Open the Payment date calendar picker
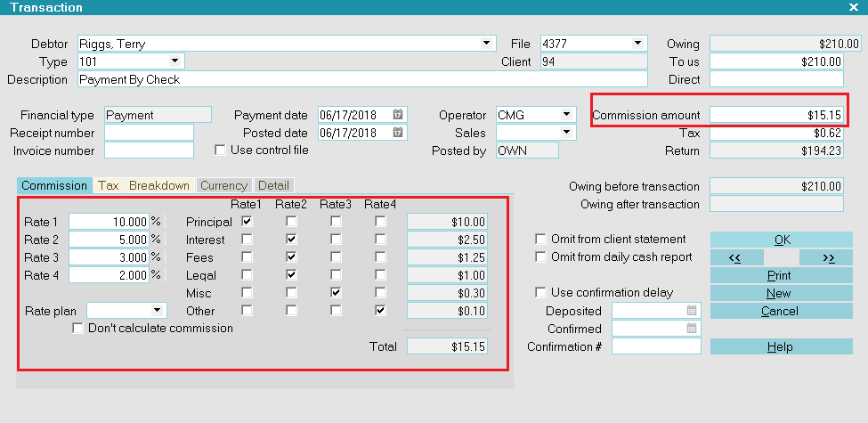This screenshot has height=423, width=868. pos(397,115)
